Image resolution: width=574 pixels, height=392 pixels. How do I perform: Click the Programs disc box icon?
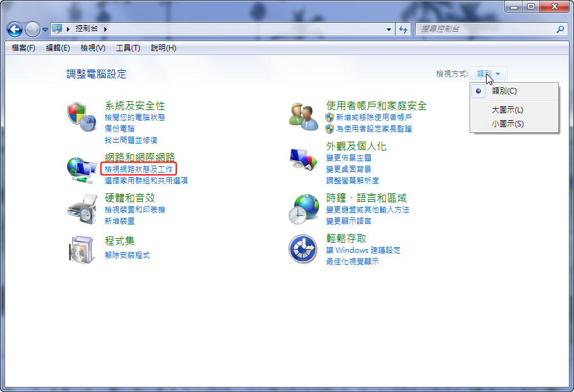point(81,249)
